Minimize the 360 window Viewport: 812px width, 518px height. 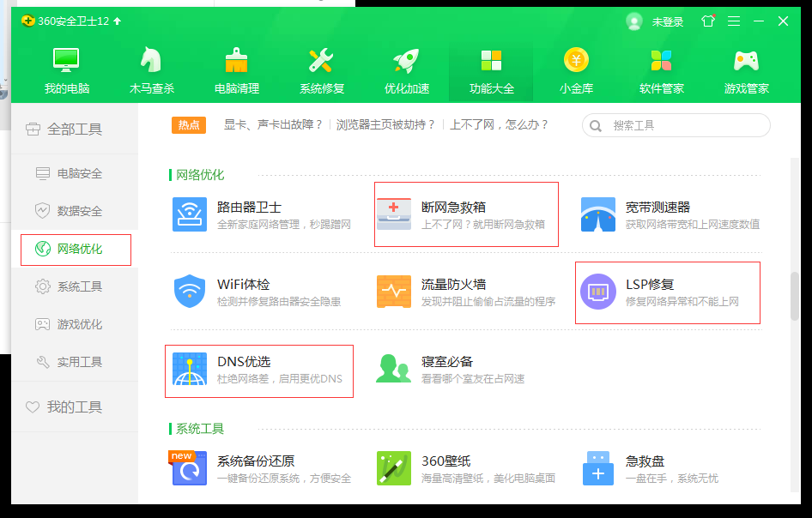click(759, 21)
